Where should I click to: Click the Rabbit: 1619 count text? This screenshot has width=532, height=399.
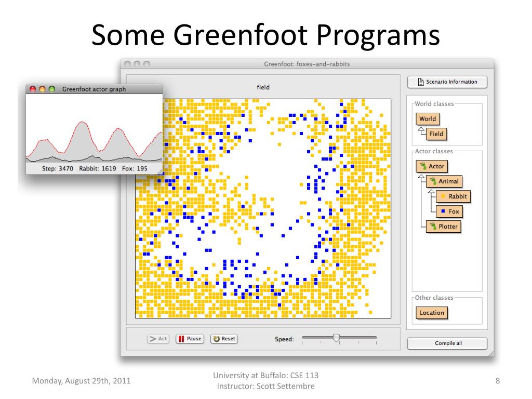(98, 169)
